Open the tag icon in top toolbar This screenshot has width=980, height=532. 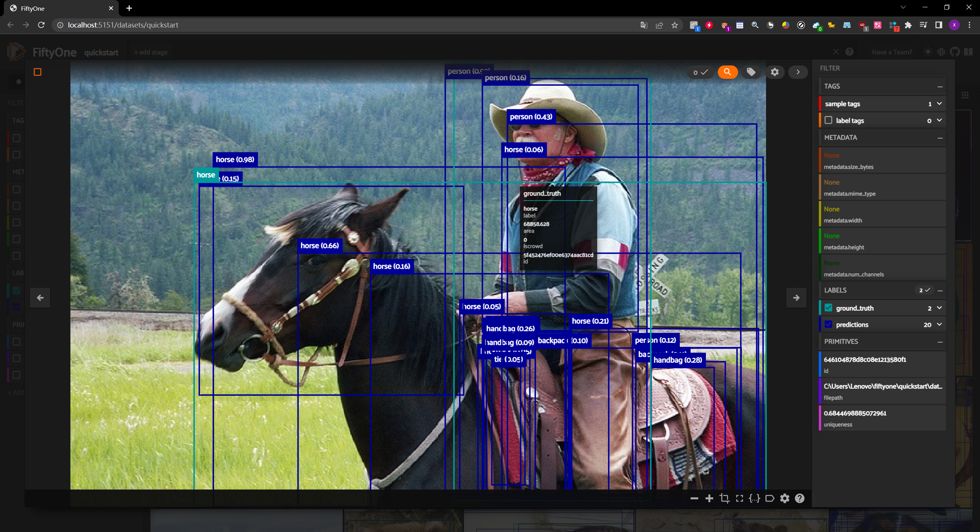point(751,72)
